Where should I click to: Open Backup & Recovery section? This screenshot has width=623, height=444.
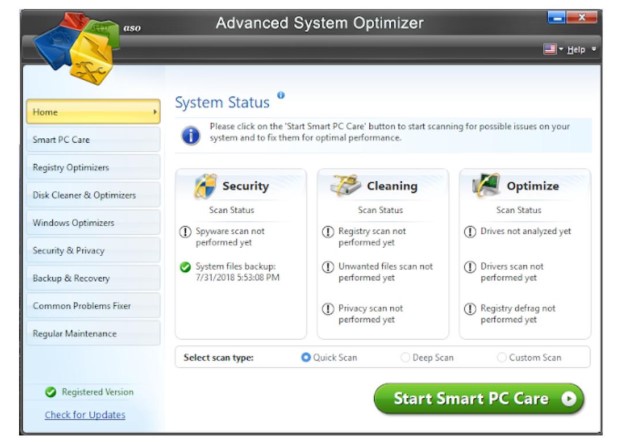click(x=93, y=278)
